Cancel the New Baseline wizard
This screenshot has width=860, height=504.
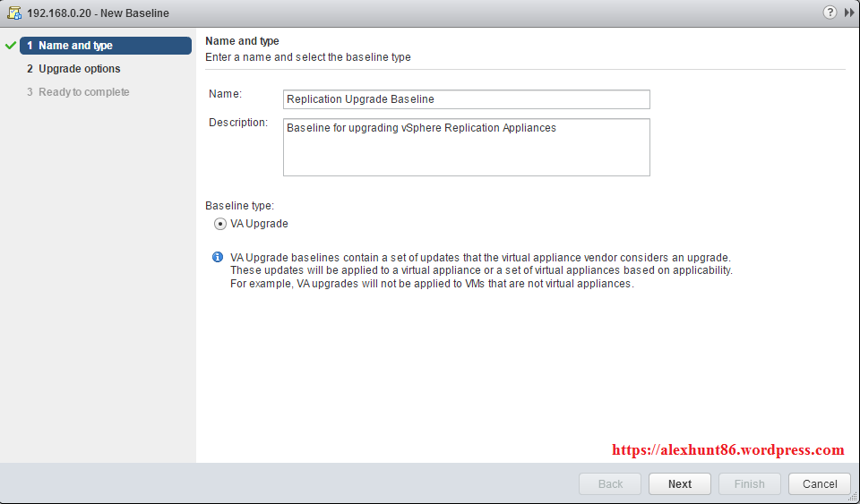click(819, 484)
